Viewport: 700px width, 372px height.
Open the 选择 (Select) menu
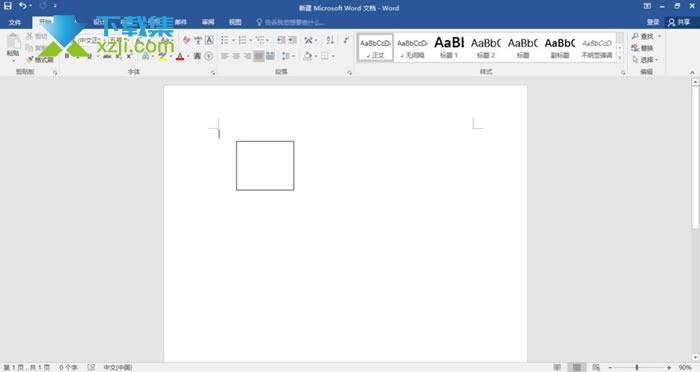646,59
